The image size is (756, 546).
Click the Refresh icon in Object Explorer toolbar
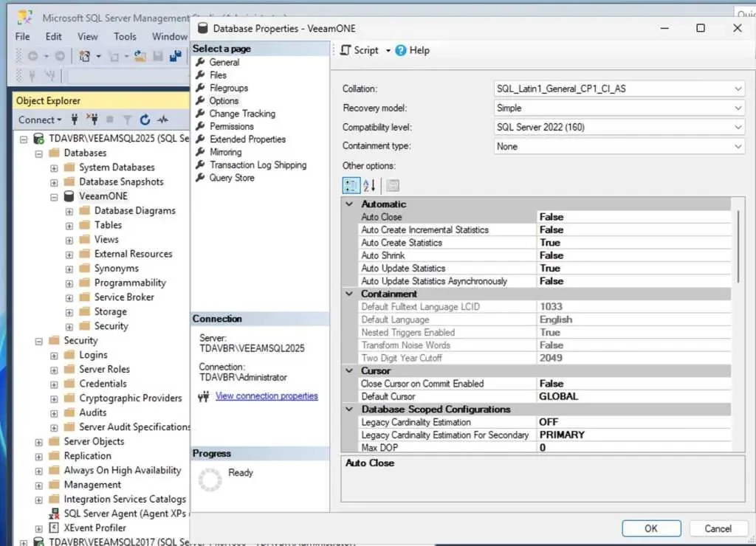(x=145, y=120)
